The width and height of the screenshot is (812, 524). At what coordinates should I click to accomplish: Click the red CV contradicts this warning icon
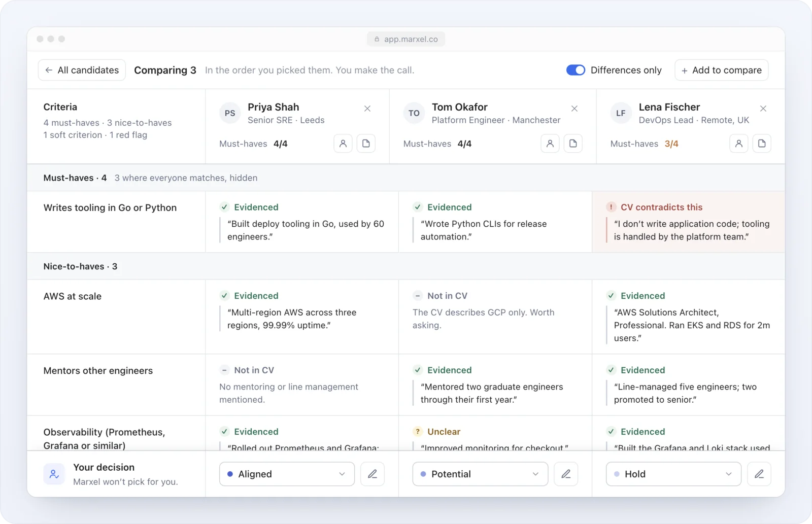click(x=611, y=207)
